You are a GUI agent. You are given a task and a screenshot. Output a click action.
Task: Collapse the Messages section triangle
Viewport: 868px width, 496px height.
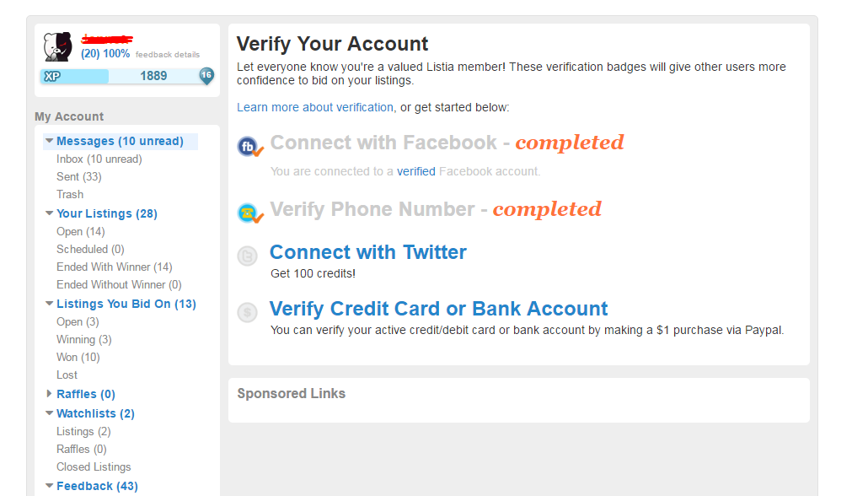pyautogui.click(x=49, y=141)
